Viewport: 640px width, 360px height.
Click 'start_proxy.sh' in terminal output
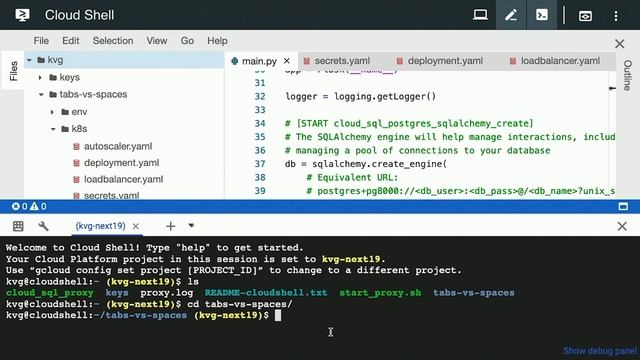380,293
